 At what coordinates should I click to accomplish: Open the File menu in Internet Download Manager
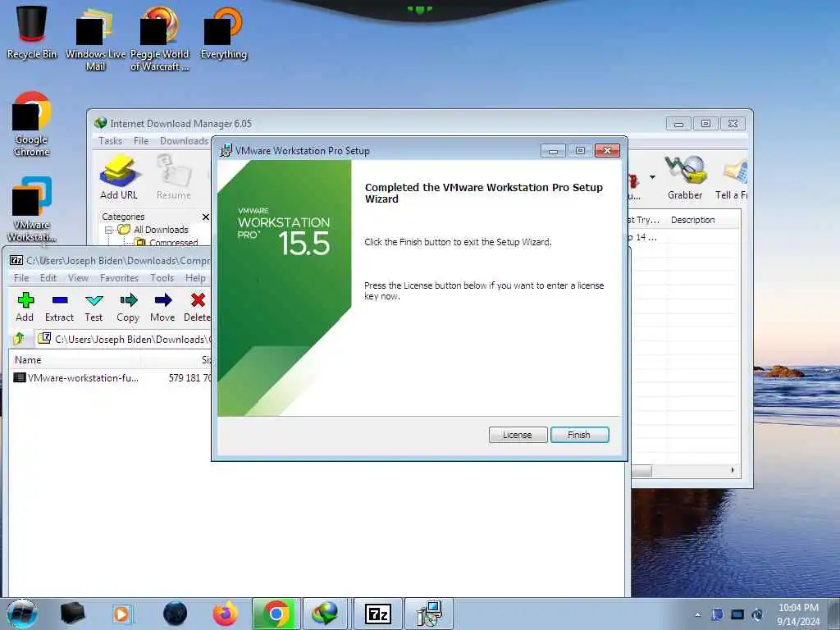[x=141, y=141]
